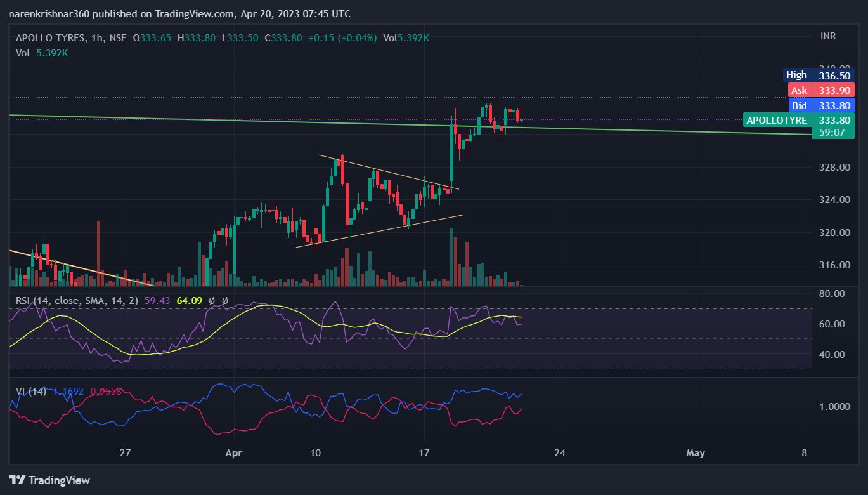Click 40.00 on the RSI scale
The width and height of the screenshot is (868, 495).
click(831, 354)
